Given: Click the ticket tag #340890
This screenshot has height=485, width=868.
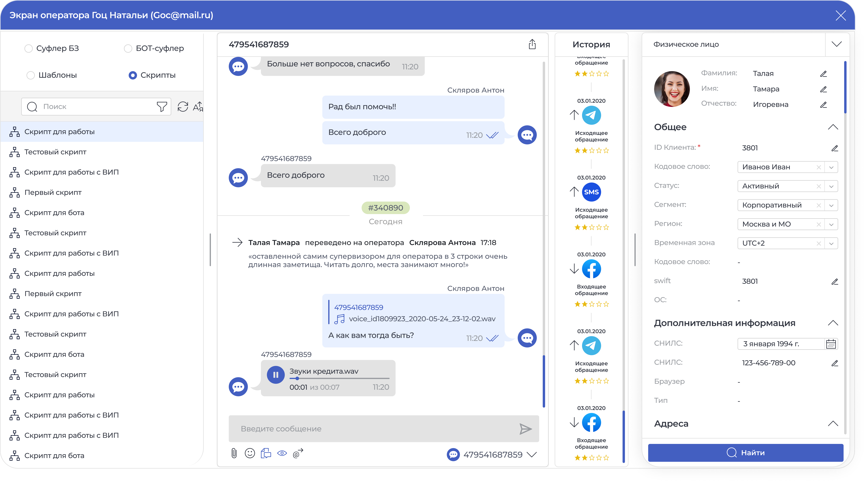Looking at the screenshot, I should click(385, 208).
